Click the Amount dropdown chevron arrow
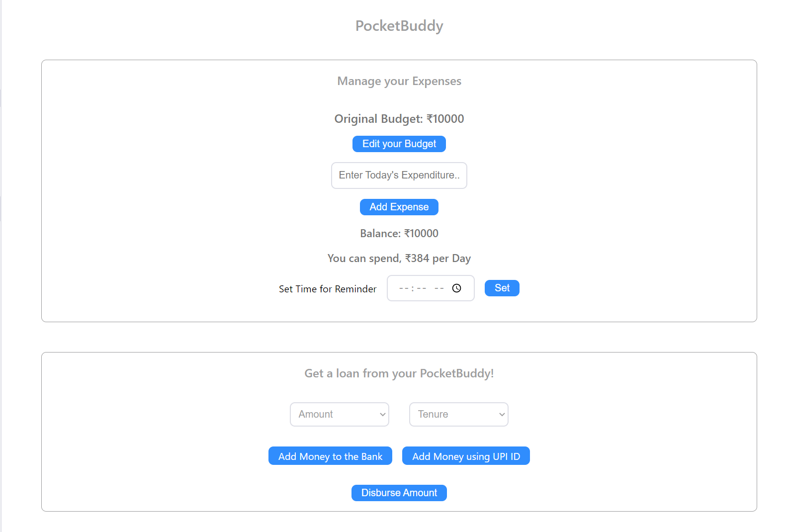Image resolution: width=787 pixels, height=532 pixels. pyautogui.click(x=382, y=414)
